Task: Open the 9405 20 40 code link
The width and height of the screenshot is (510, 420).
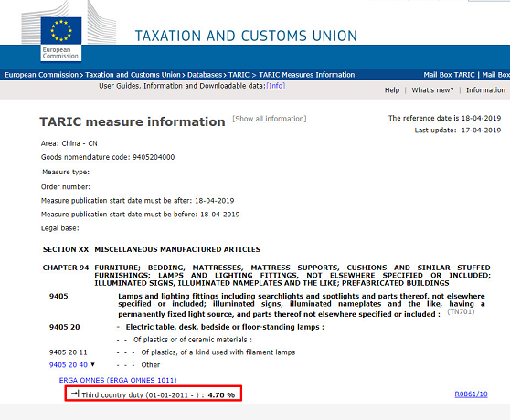Action: (69, 365)
